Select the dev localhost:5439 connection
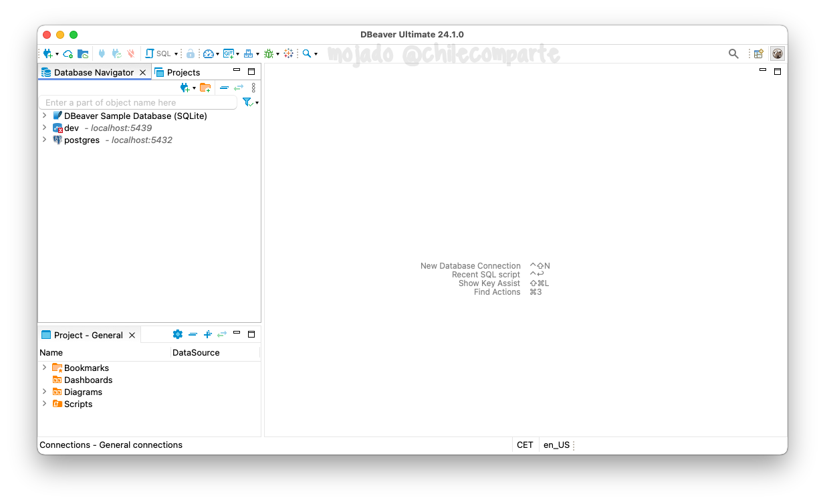This screenshot has height=504, width=825. pos(102,128)
